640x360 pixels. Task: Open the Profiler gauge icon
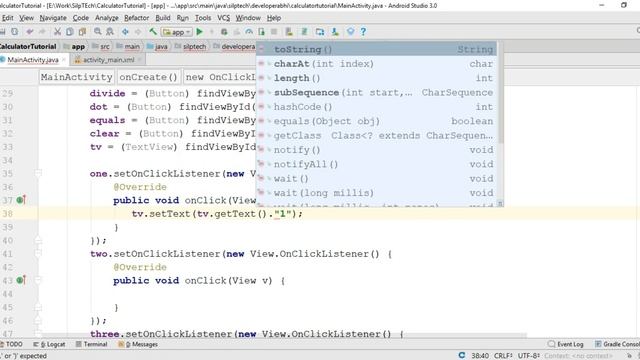point(249,31)
